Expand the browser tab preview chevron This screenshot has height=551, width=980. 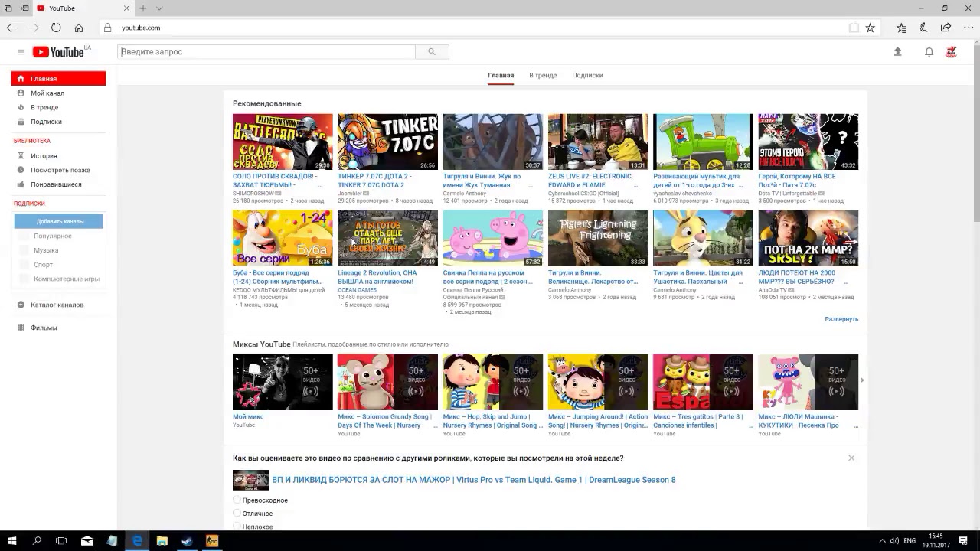click(x=159, y=8)
